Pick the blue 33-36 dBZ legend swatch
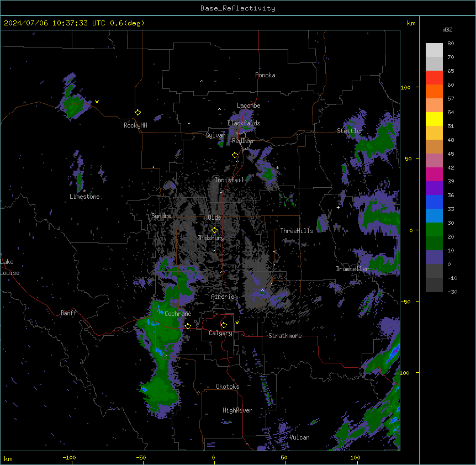Viewport: 476px width, 465px height. pyautogui.click(x=434, y=202)
